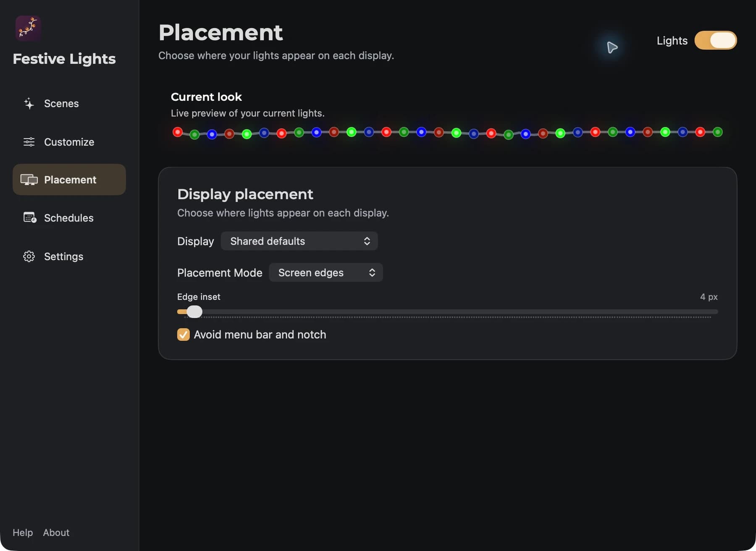
Task: Switch to the Schedules section
Action: tap(69, 218)
